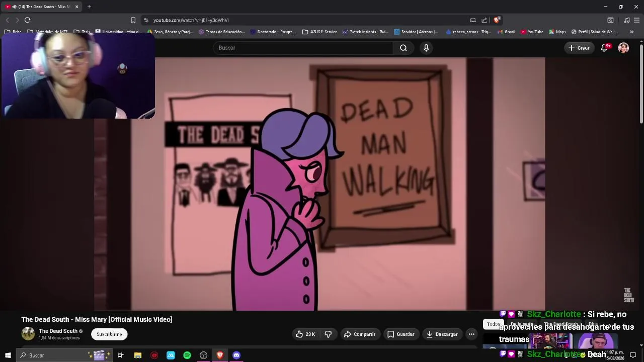The width and height of the screenshot is (644, 362).
Task: Bookmark this page in the address bar
Action: tap(133, 20)
